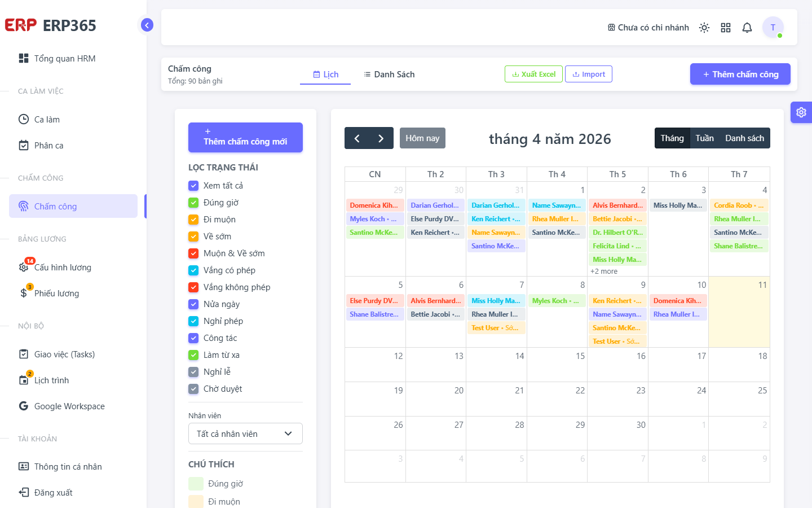Click the Xuất Excel button

click(x=533, y=74)
